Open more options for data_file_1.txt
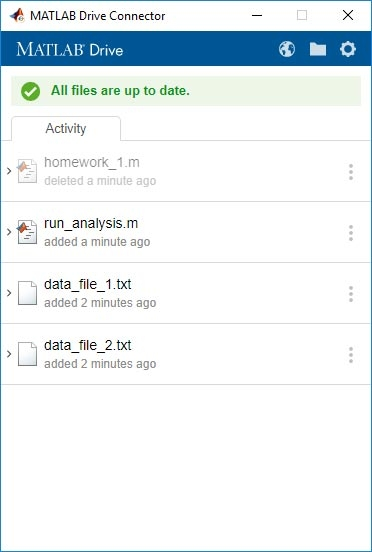 (x=351, y=294)
